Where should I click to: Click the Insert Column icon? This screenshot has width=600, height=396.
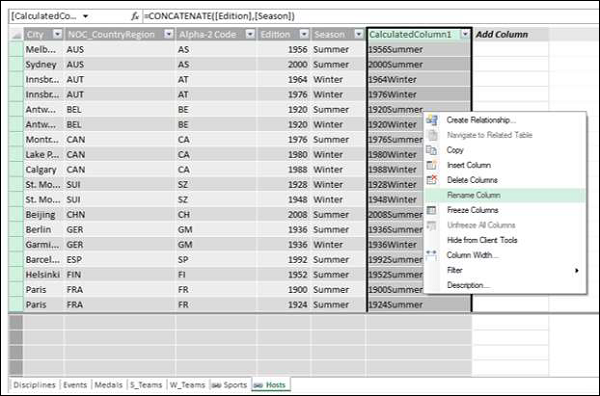click(432, 165)
